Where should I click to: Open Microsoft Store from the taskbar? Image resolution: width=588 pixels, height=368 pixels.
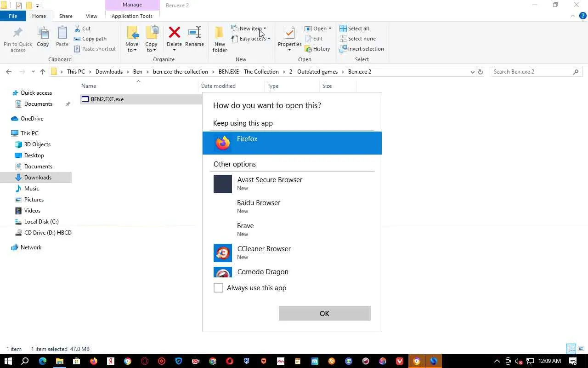click(x=76, y=361)
